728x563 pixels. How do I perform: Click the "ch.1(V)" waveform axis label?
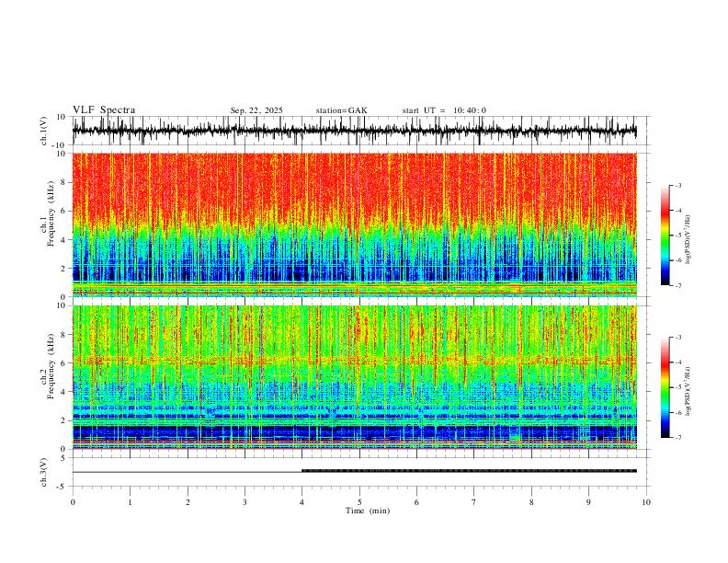point(44,131)
